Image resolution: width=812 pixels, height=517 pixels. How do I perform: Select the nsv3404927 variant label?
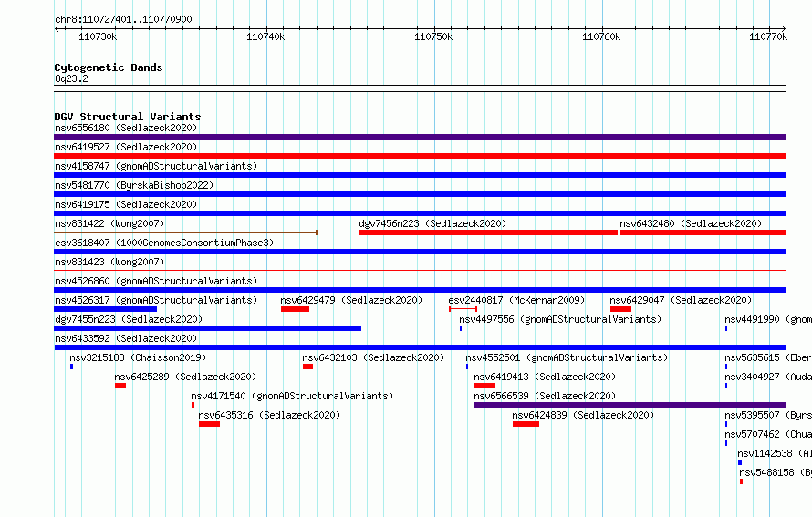pos(768,377)
